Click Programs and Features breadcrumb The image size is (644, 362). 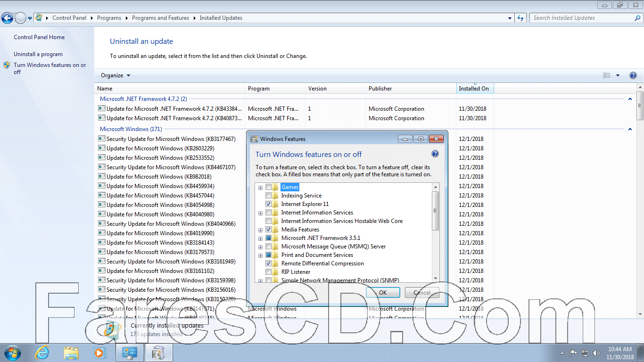tap(160, 18)
